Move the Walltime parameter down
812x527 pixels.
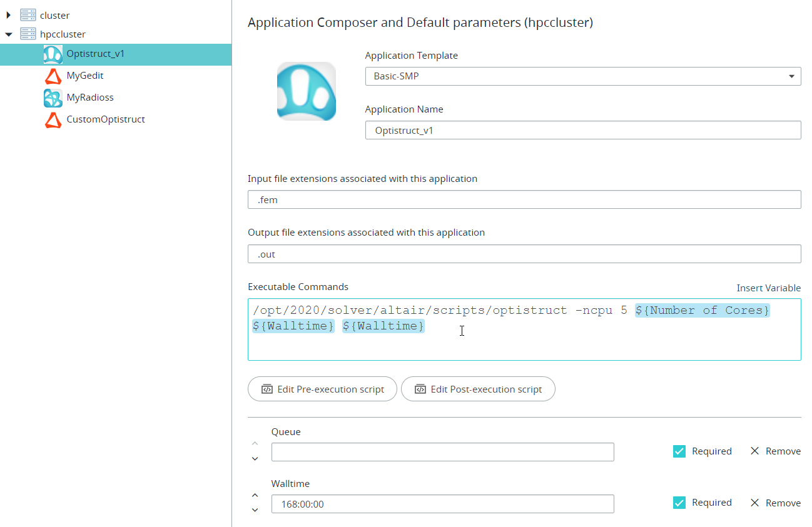pos(255,510)
